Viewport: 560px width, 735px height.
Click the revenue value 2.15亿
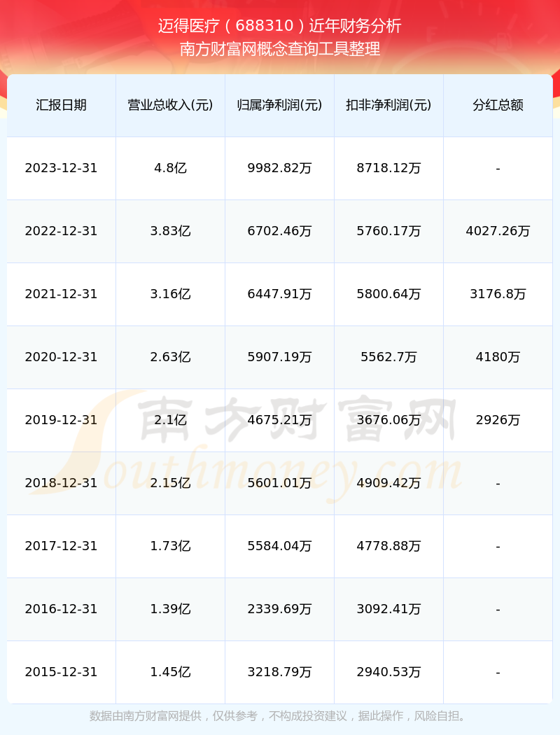tap(171, 483)
